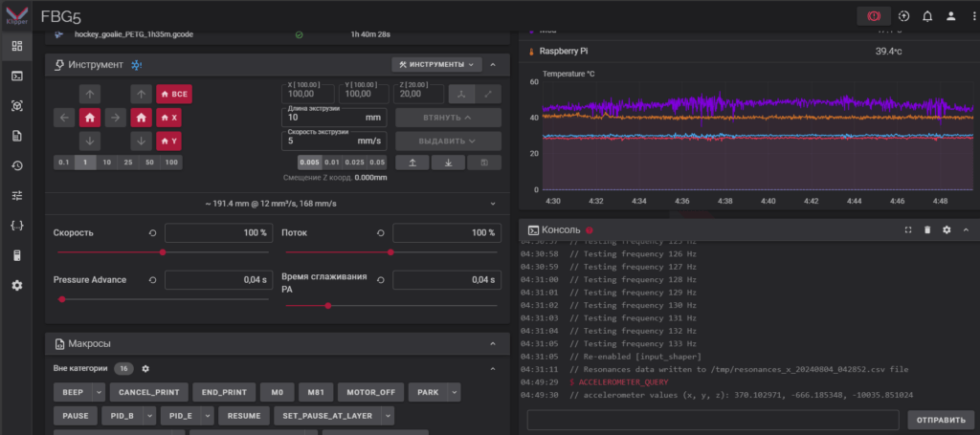Open the Settings page in the sidebar
Image resolution: width=980 pixels, height=435 pixels.
point(16,285)
